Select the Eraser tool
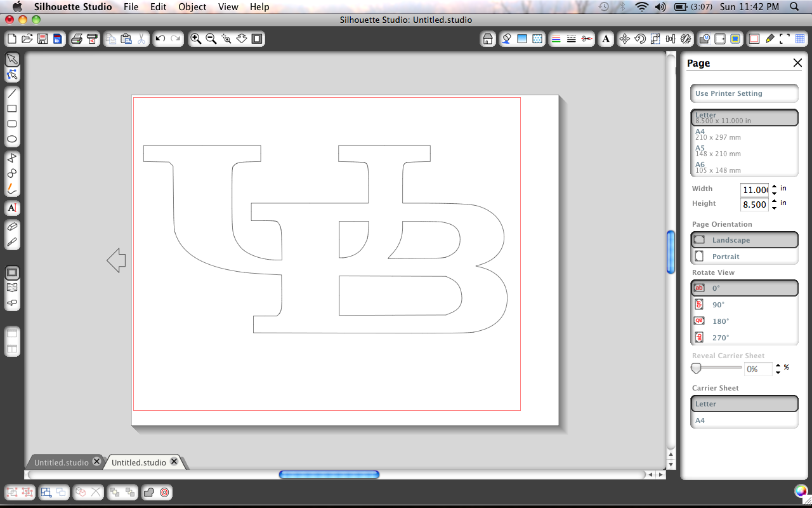Screen dimensions: 812x508 12,227
